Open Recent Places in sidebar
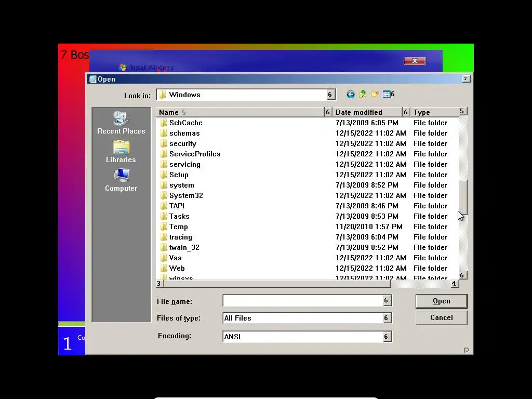The height and width of the screenshot is (399, 532). tap(121, 123)
